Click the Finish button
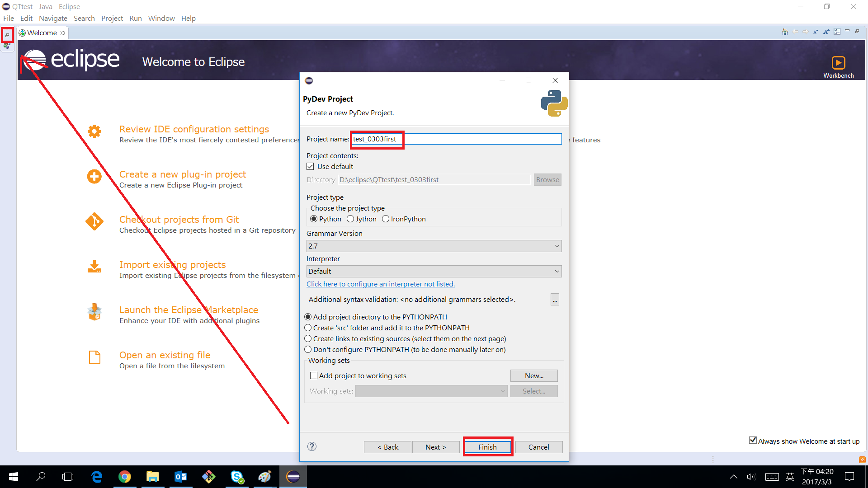Viewport: 868px width, 488px height. (x=487, y=447)
